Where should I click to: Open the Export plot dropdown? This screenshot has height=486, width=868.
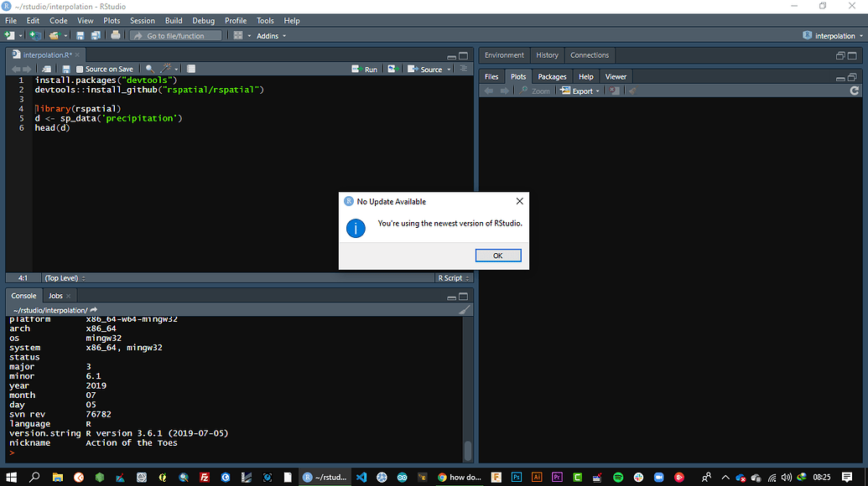580,90
